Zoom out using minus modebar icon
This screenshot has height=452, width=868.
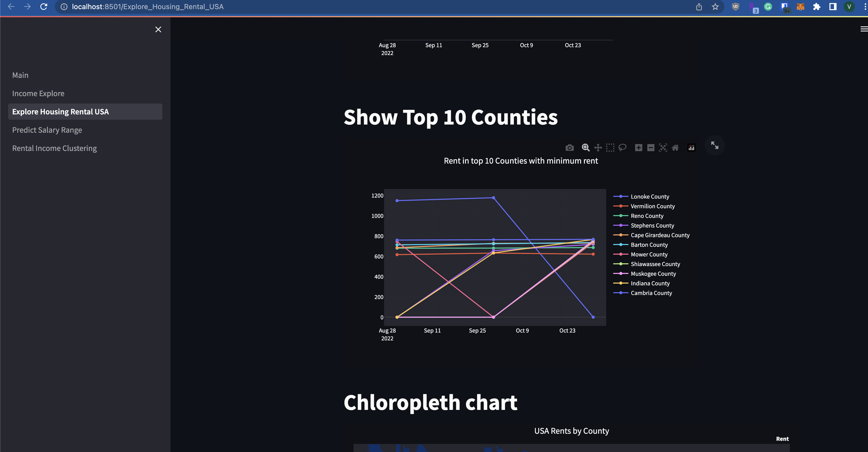[x=651, y=148]
